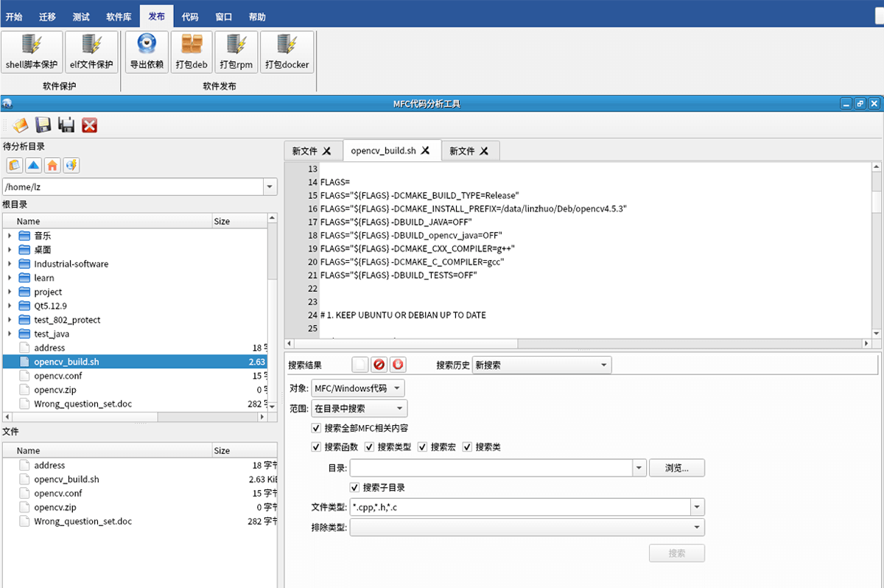Close the last 新文件 tab using X
Screen dimensions: 884x588
(484, 151)
